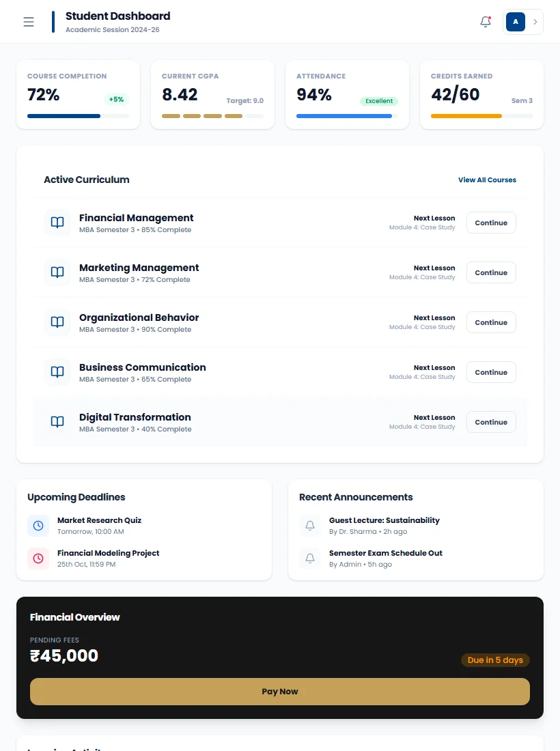Click the Financial Management book icon
This screenshot has width=560, height=751.
pyautogui.click(x=57, y=223)
